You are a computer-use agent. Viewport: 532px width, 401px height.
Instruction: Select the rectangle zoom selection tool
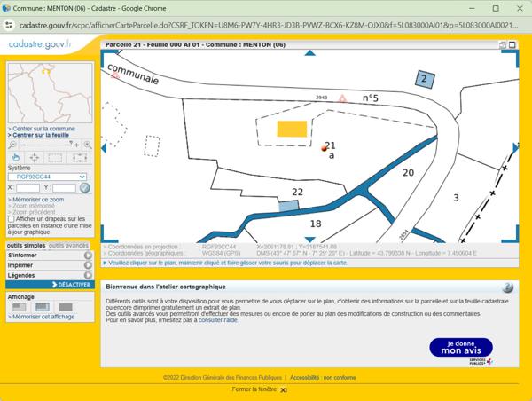coord(56,157)
